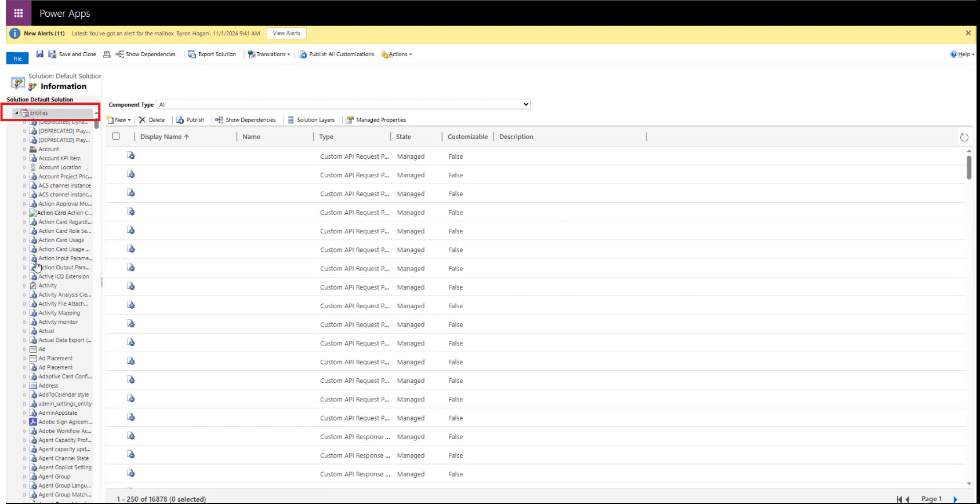Select admin_settings_entity tree item
Image resolution: width=980 pixels, height=504 pixels.
pos(65,404)
